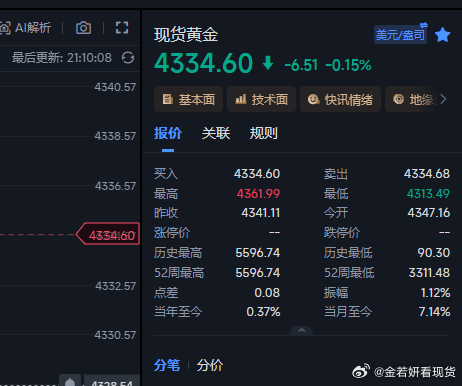Click the 现货黄金 title

pyautogui.click(x=186, y=35)
